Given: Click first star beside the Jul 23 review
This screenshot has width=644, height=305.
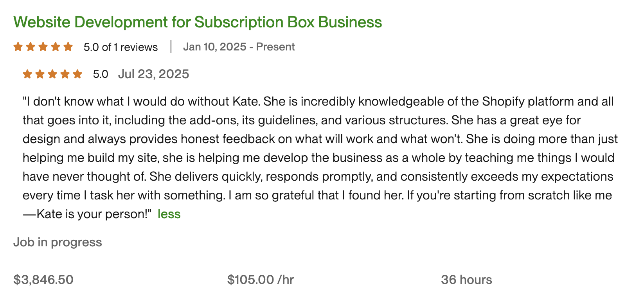Looking at the screenshot, I should (x=27, y=74).
